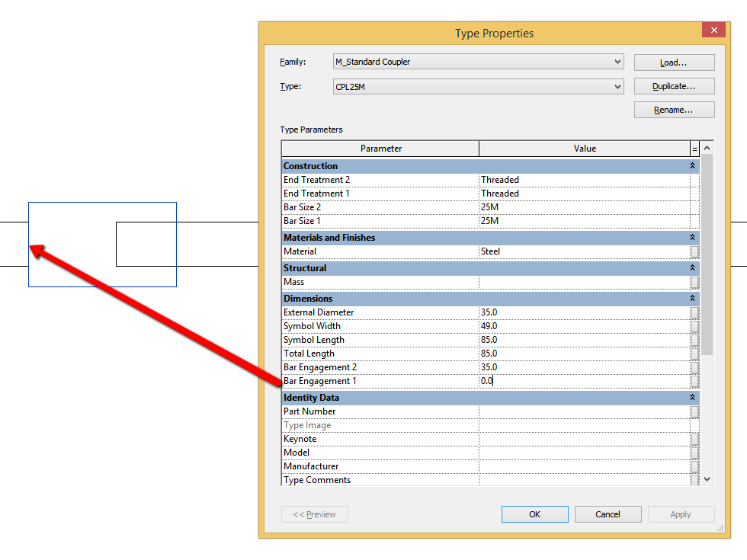Click associate parameter icon beside Keynote
Screen dimensions: 747x560
click(x=694, y=439)
